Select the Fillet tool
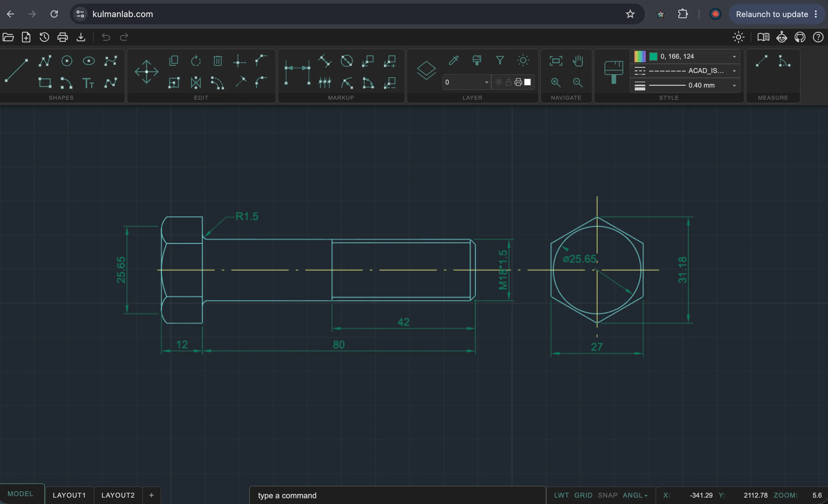 [x=260, y=83]
